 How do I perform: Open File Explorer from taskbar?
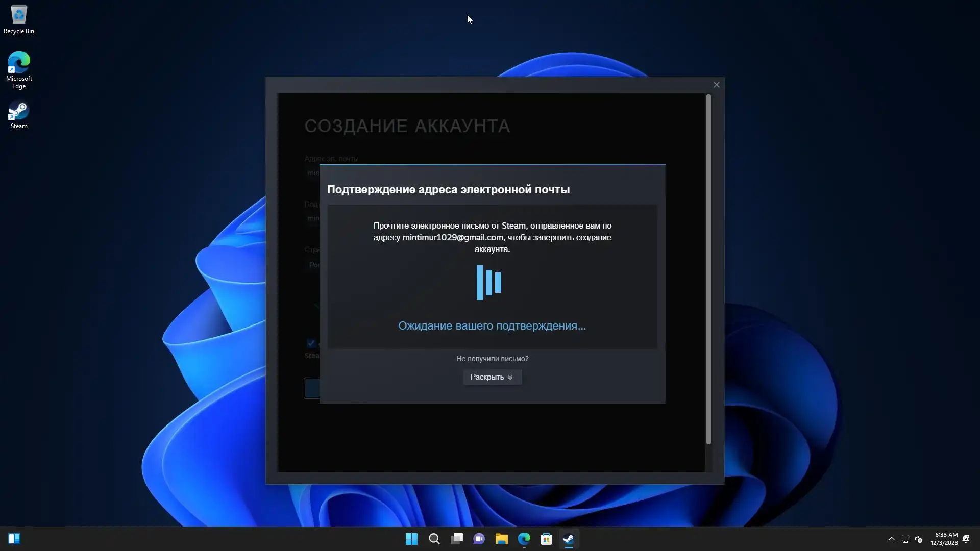(x=501, y=539)
